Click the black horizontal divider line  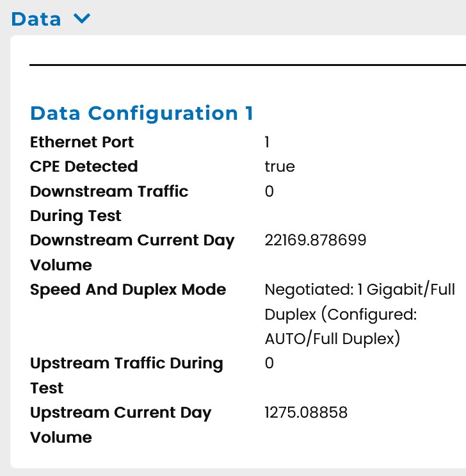coord(247,65)
